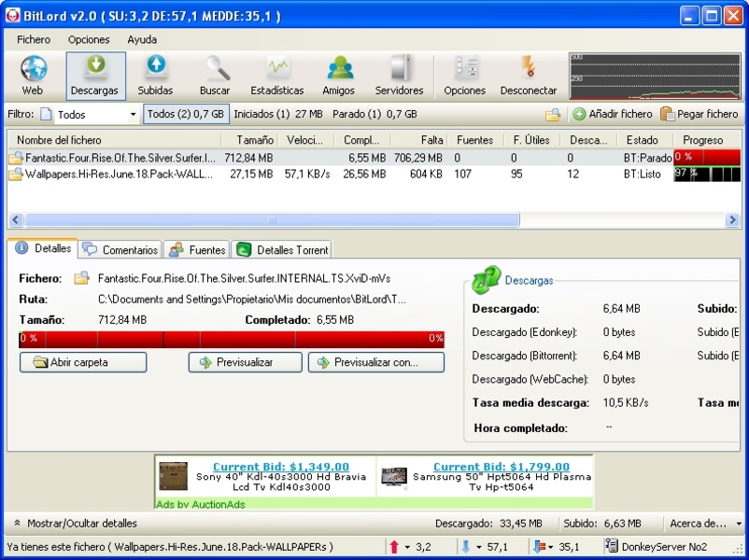Open the Ayuda menu

(x=142, y=39)
